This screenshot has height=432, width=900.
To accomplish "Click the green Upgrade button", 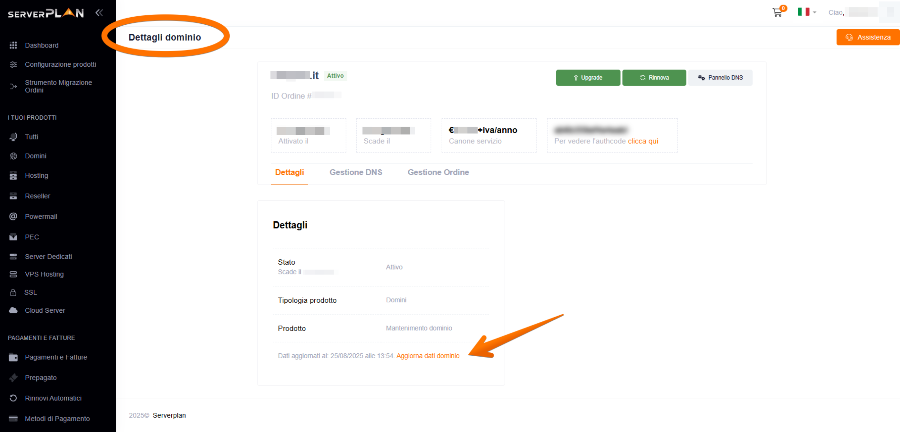I will coord(587,77).
